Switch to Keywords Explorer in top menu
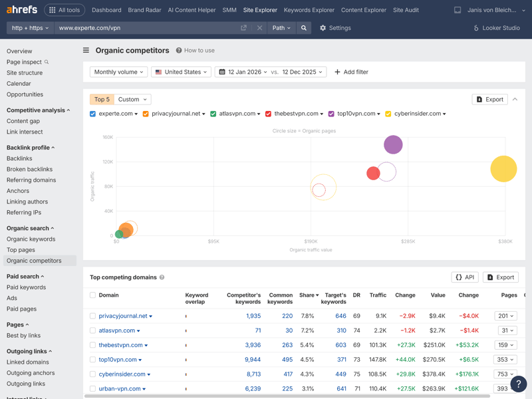This screenshot has width=532, height=399. point(309,10)
